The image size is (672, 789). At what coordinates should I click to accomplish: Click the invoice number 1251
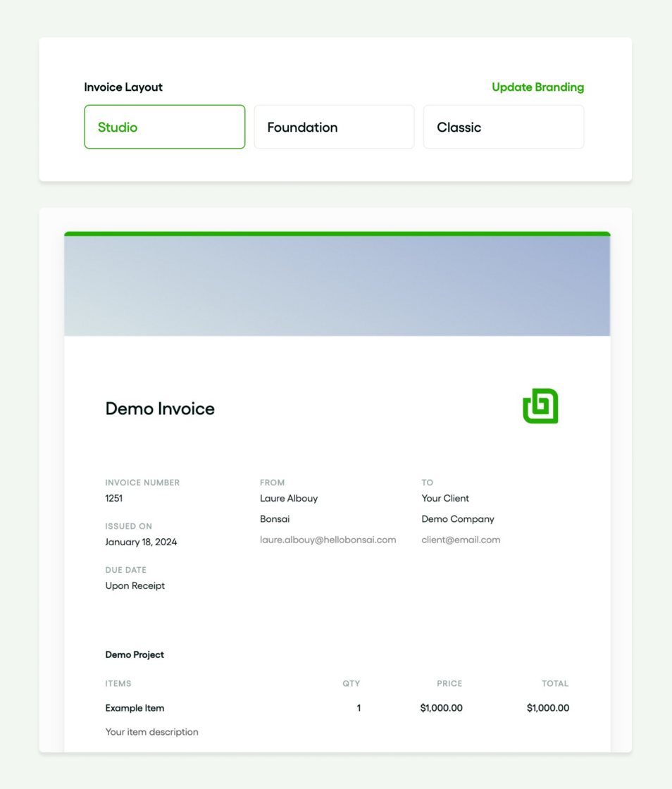click(x=111, y=498)
